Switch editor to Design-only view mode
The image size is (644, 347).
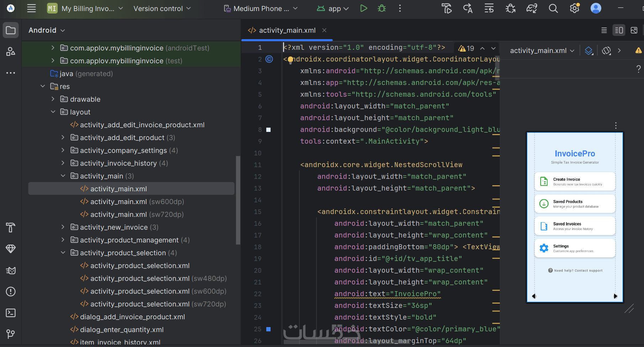click(634, 31)
